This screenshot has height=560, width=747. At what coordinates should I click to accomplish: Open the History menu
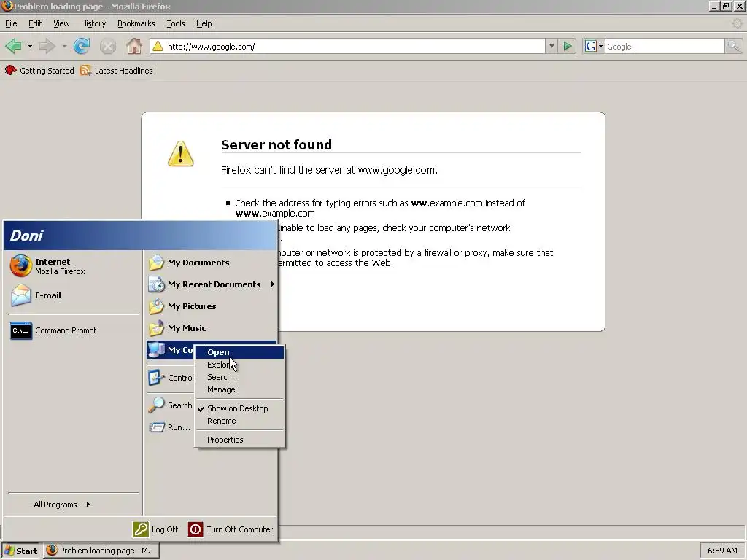click(x=93, y=23)
